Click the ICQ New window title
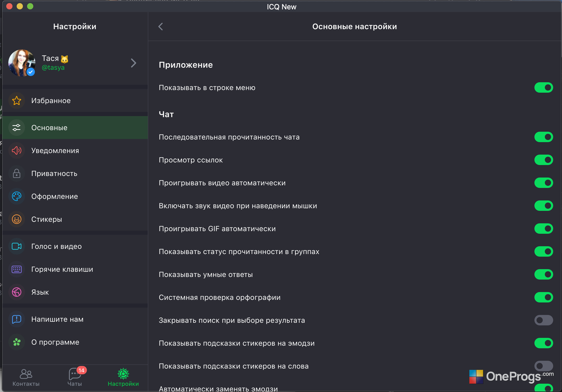 pyautogui.click(x=282, y=7)
